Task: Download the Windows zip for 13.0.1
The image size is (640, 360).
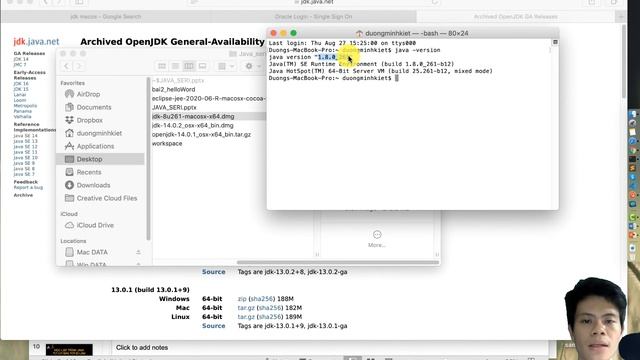Action: click(242, 299)
